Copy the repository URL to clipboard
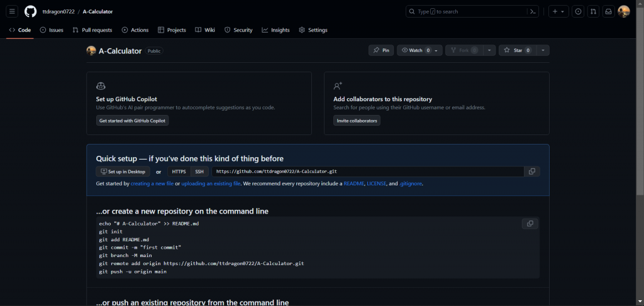 coord(532,172)
